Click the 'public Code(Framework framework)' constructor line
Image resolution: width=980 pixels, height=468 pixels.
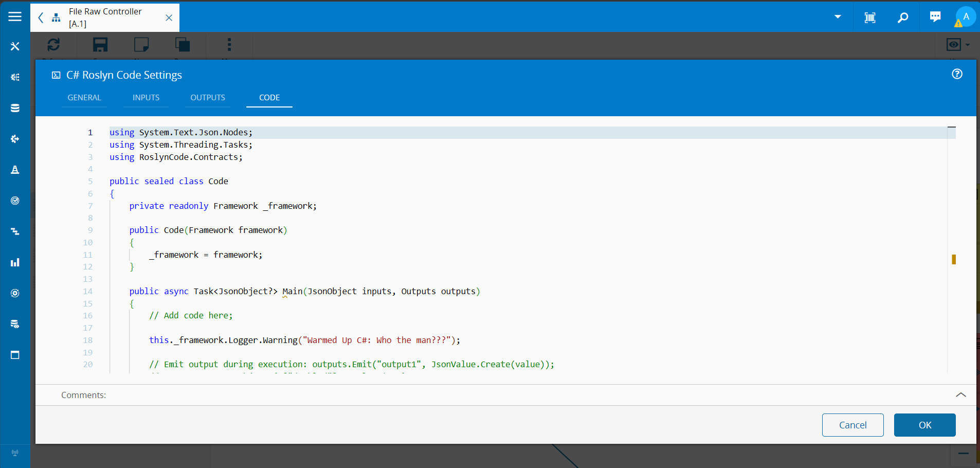[x=208, y=230]
